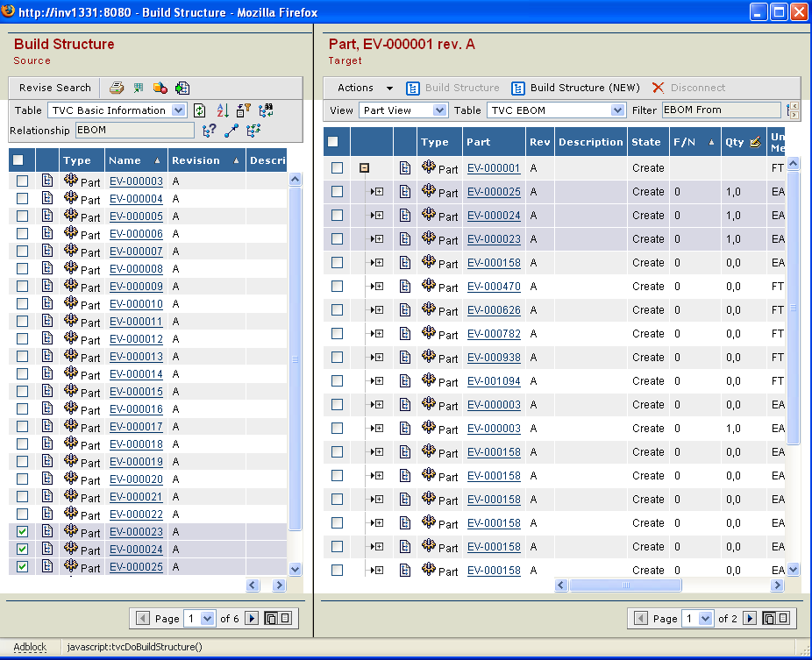Screen dimensions: 812x660
Task: Click the structure question-mark icon by Relationship
Action: pos(210,131)
